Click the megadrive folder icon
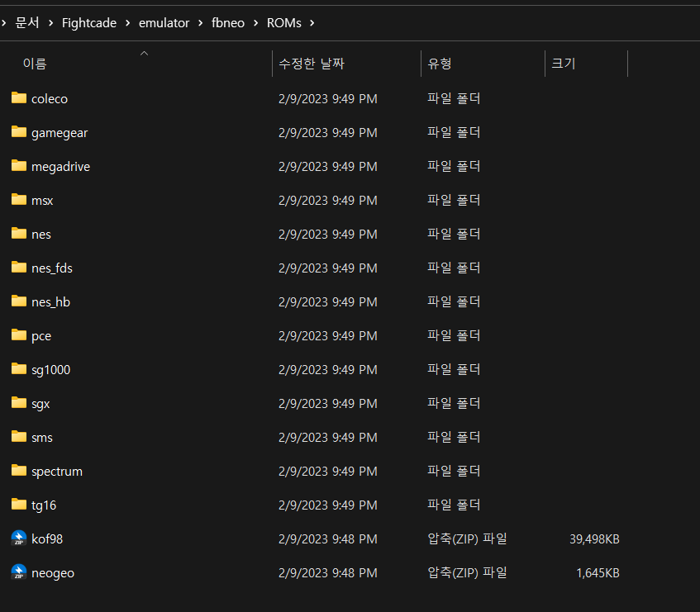The image size is (700, 612). pos(19,165)
